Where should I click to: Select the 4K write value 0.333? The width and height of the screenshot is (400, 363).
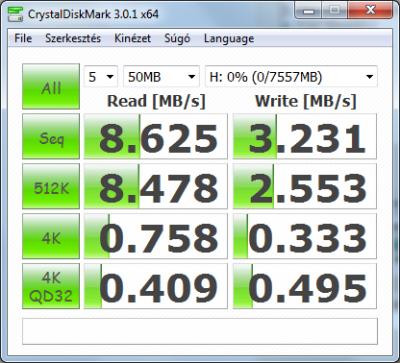coord(305,236)
